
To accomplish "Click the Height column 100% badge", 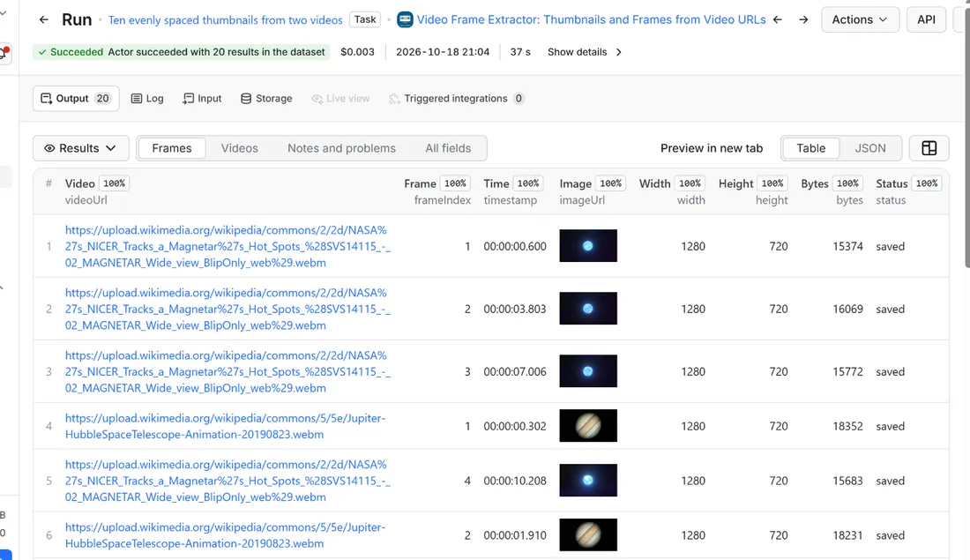I will 772,183.
